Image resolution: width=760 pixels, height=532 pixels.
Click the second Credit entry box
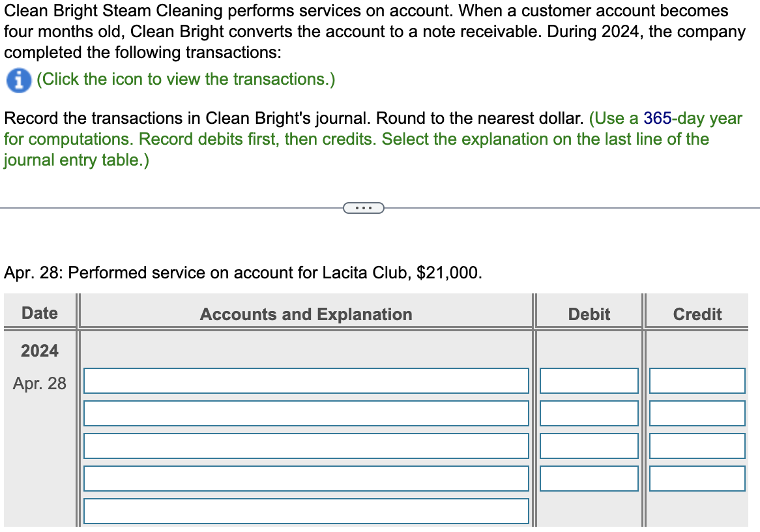click(697, 413)
